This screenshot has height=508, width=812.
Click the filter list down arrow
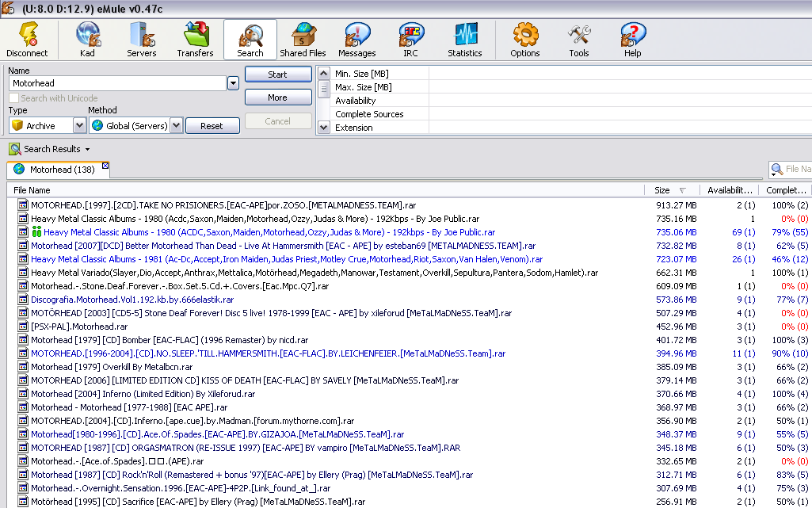[324, 127]
